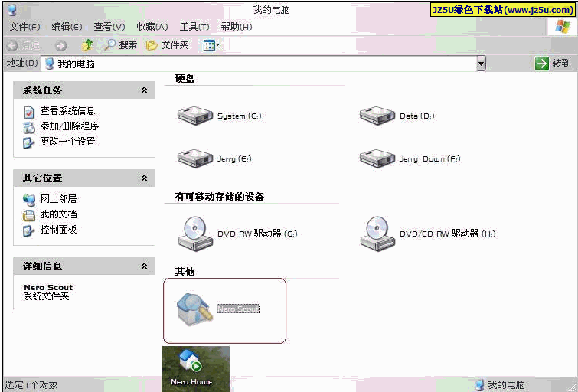Open the Data (D:) drive icon
578x392 pixels.
click(x=377, y=116)
